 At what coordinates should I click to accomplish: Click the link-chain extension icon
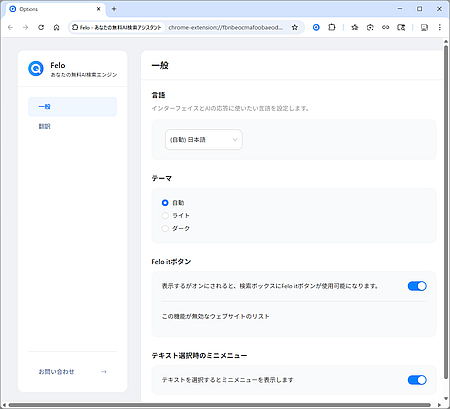click(386, 27)
